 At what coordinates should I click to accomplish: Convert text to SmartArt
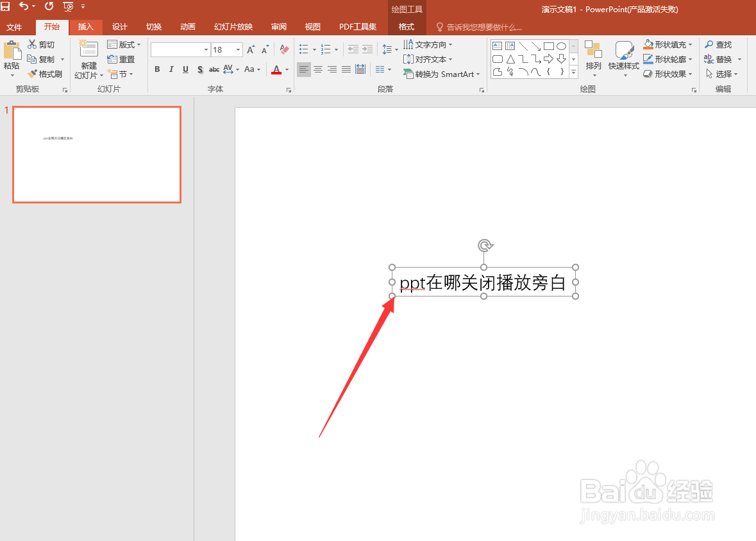[442, 74]
